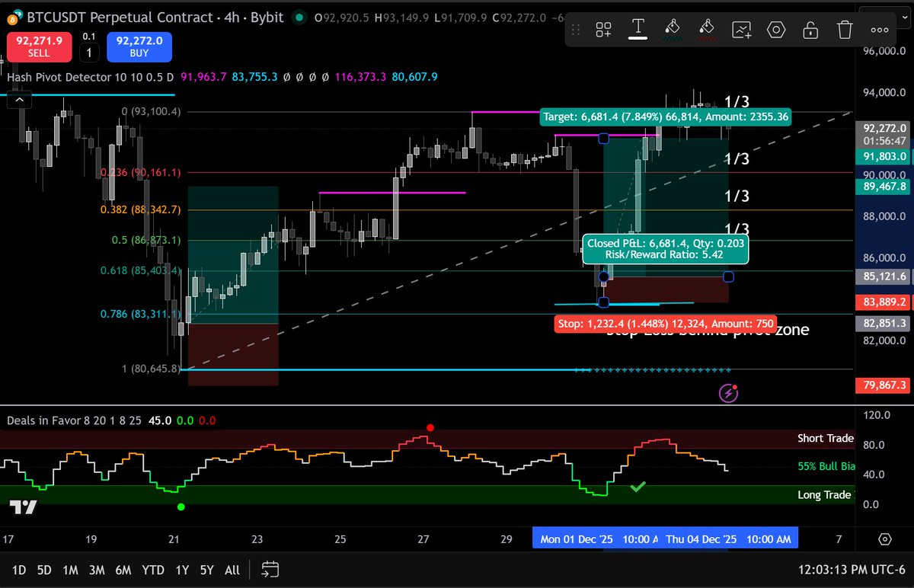Screen dimensions: 914x588
Task: Open the go-to-date calendar icon
Action: coord(270,569)
